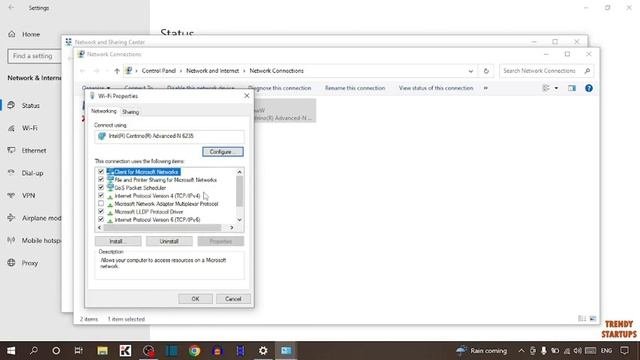This screenshot has width=640, height=360.
Task: Show hidden system tray icons
Action: (x=521, y=351)
